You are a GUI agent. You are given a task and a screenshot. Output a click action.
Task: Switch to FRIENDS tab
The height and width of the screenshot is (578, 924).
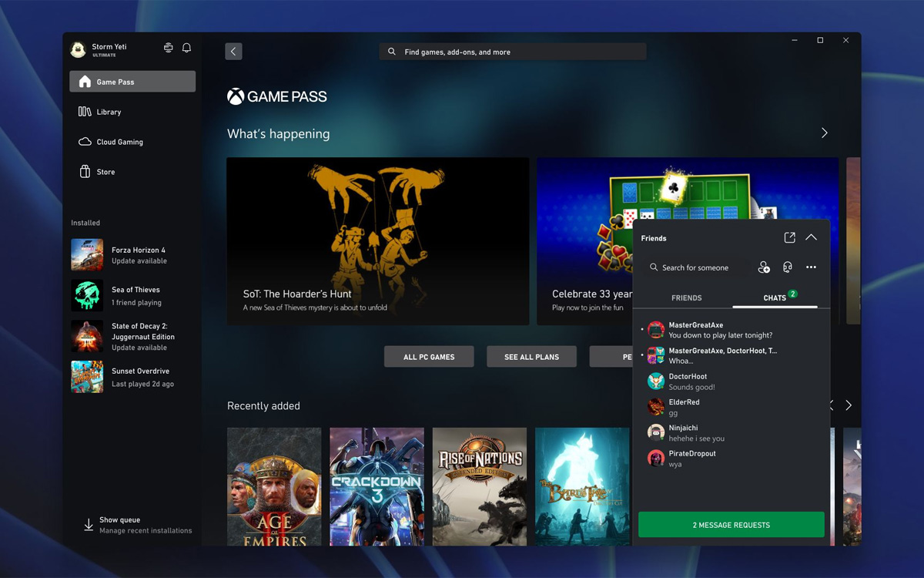686,297
